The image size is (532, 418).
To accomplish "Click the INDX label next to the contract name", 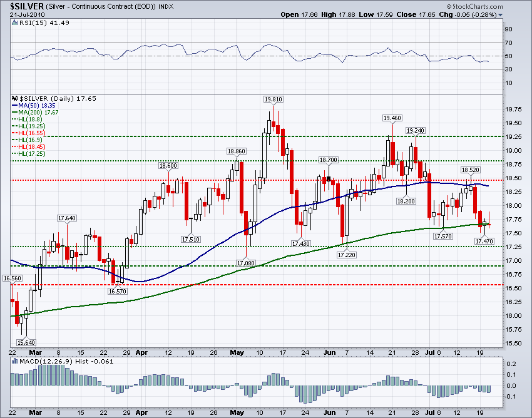I will coord(165,5).
